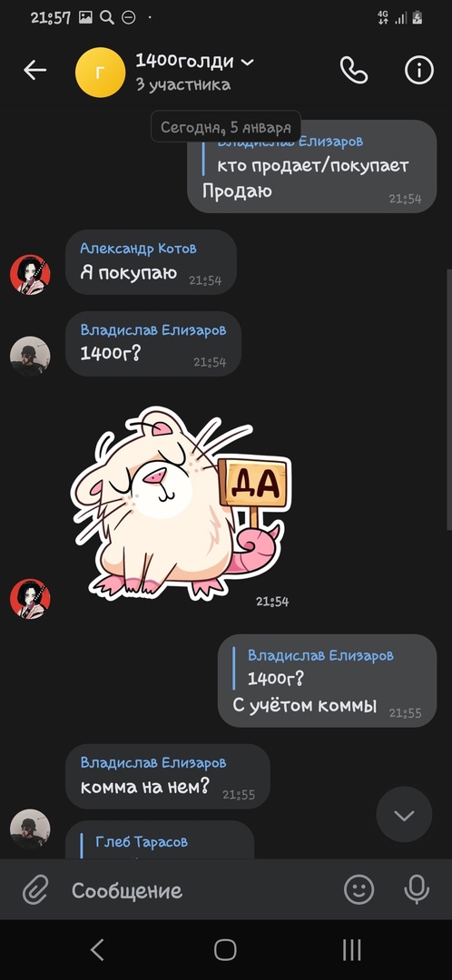Open Александр Котов sender name
This screenshot has width=452, height=980.
138,248
